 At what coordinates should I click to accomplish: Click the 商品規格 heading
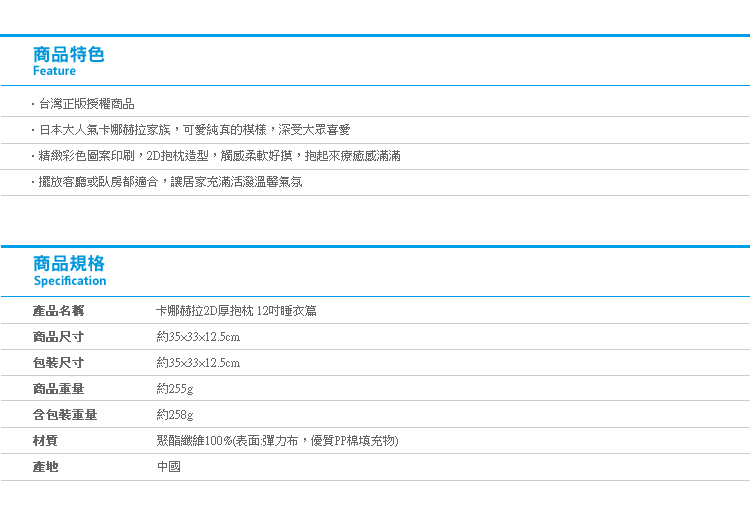[x=68, y=263]
